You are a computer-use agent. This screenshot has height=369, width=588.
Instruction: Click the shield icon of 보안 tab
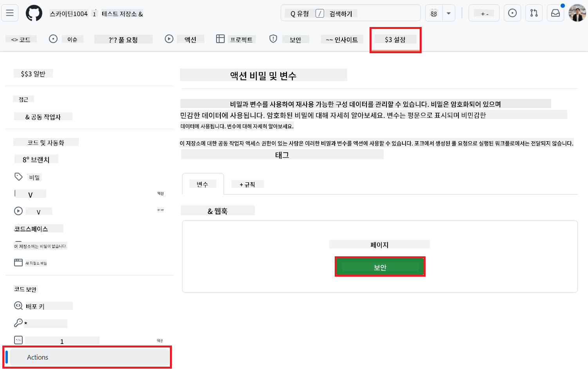273,39
